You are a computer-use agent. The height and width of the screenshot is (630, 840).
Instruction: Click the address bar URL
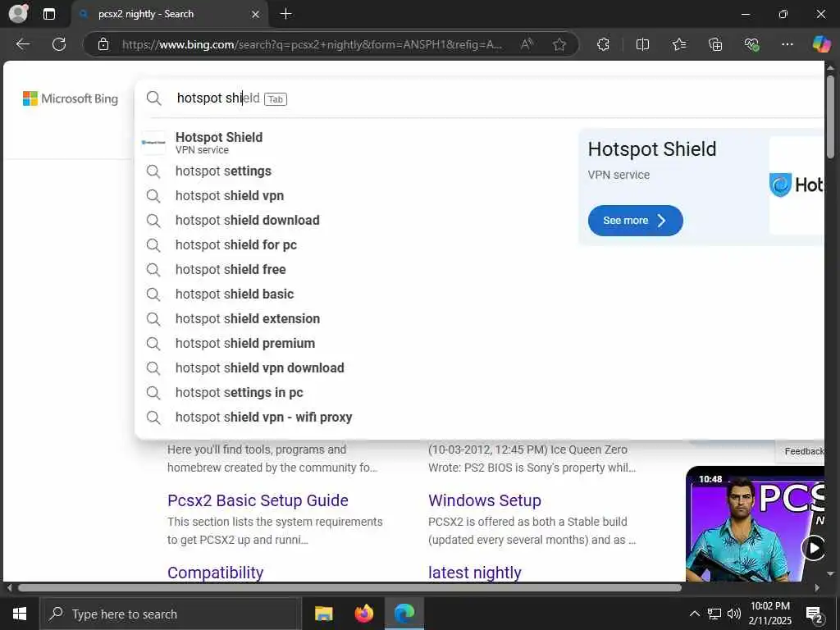(x=313, y=44)
